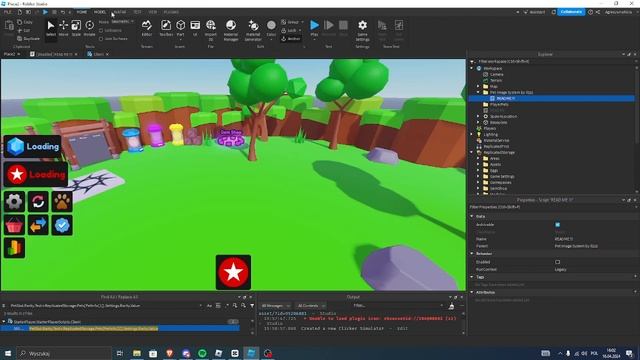Click the red star button at bottom center
Image resolution: width=640 pixels, height=360 pixels.
[233, 272]
